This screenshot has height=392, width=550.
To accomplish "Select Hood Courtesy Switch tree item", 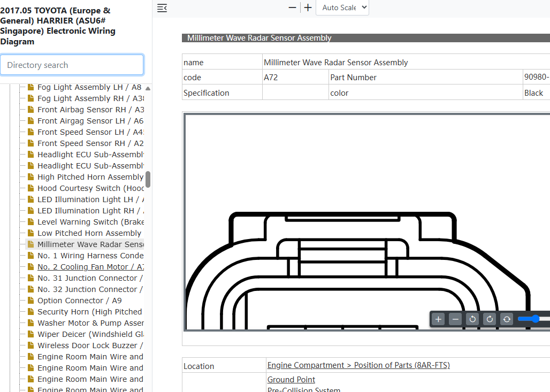I will point(90,188).
